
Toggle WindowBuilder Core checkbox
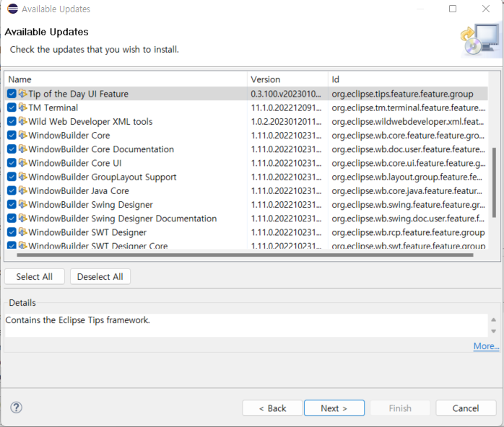[x=12, y=135]
